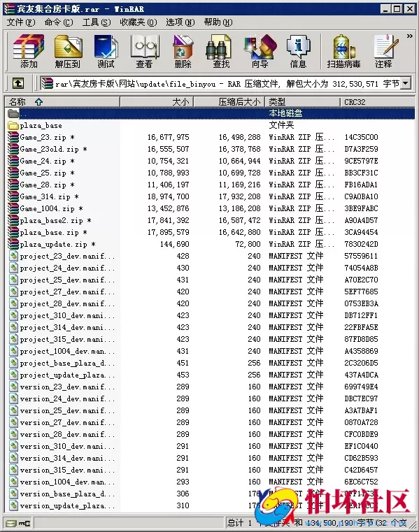Select the project_24_dev manifest file icon
This screenshot has height=532, width=419.
tap(13, 268)
